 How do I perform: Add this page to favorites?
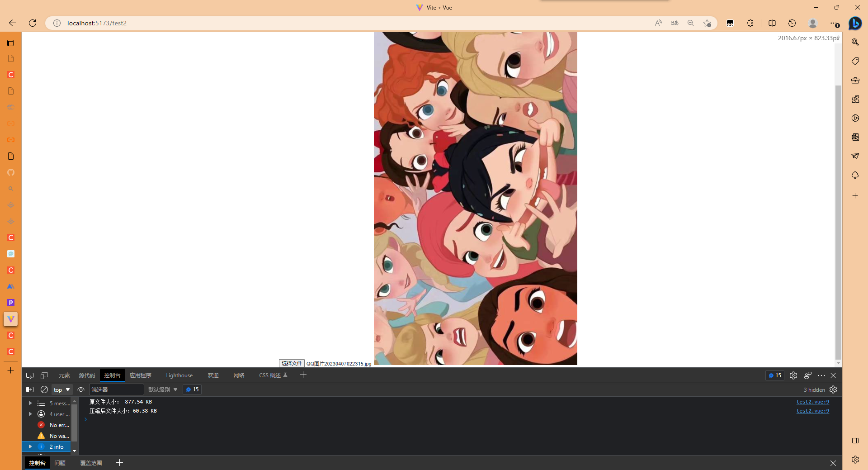click(708, 23)
